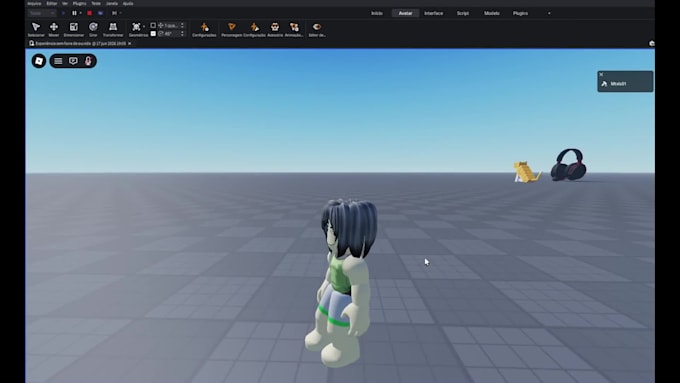This screenshot has height=383, width=680.
Task: Switch to the Interface tab
Action: (434, 13)
